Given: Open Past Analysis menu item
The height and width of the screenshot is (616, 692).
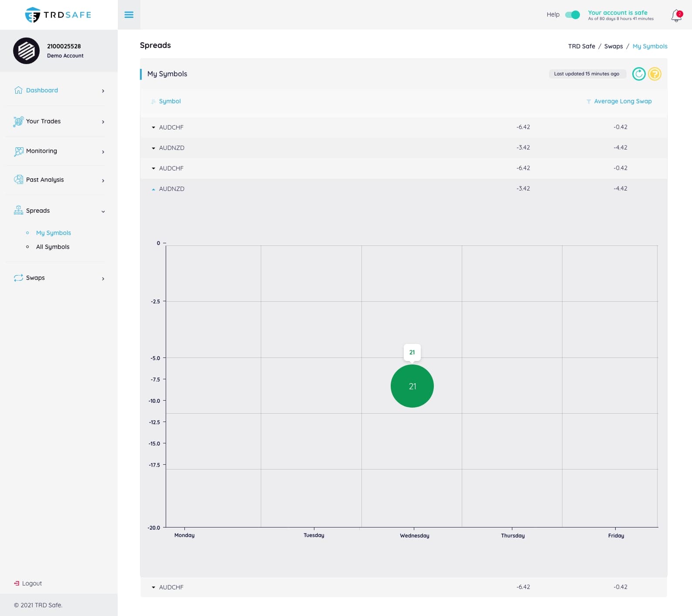Looking at the screenshot, I should tap(45, 180).
